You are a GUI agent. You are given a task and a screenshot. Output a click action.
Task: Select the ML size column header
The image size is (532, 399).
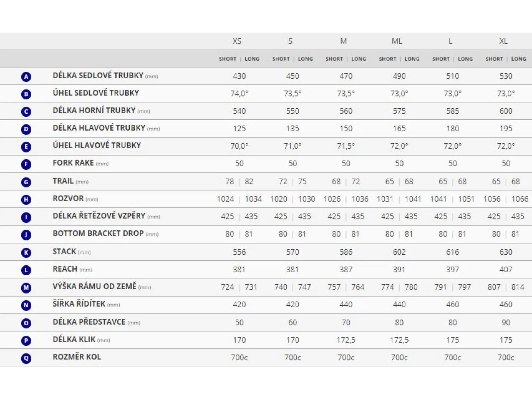[397, 41]
